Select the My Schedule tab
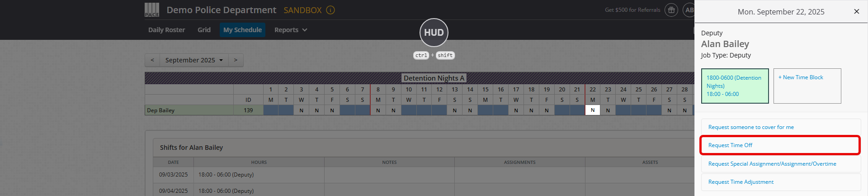 [x=242, y=30]
